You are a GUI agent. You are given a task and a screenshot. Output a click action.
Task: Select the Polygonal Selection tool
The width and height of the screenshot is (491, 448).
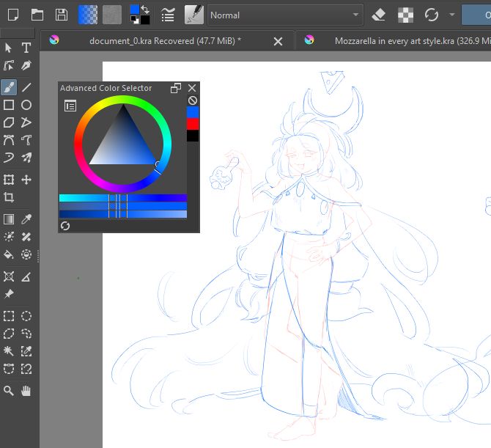point(9,334)
